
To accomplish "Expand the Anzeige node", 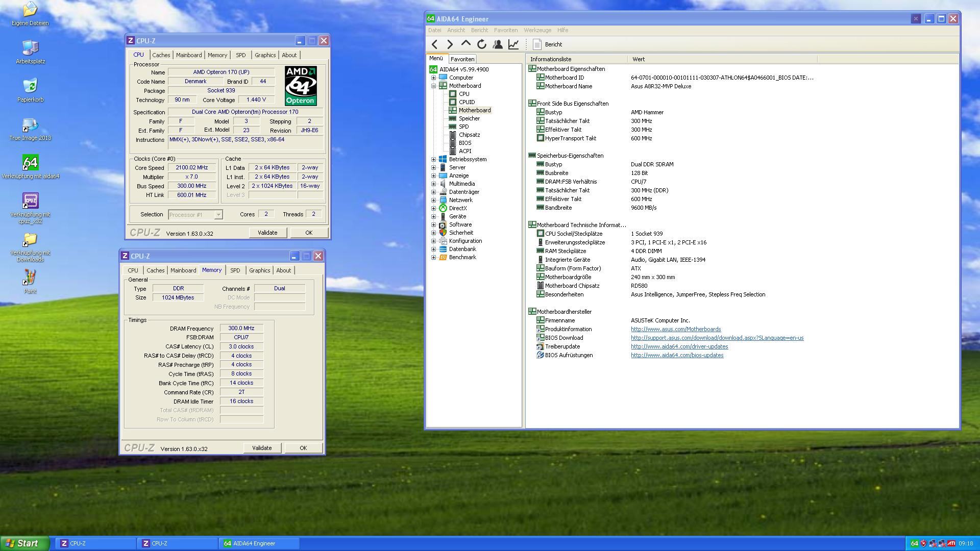I will coord(433,176).
